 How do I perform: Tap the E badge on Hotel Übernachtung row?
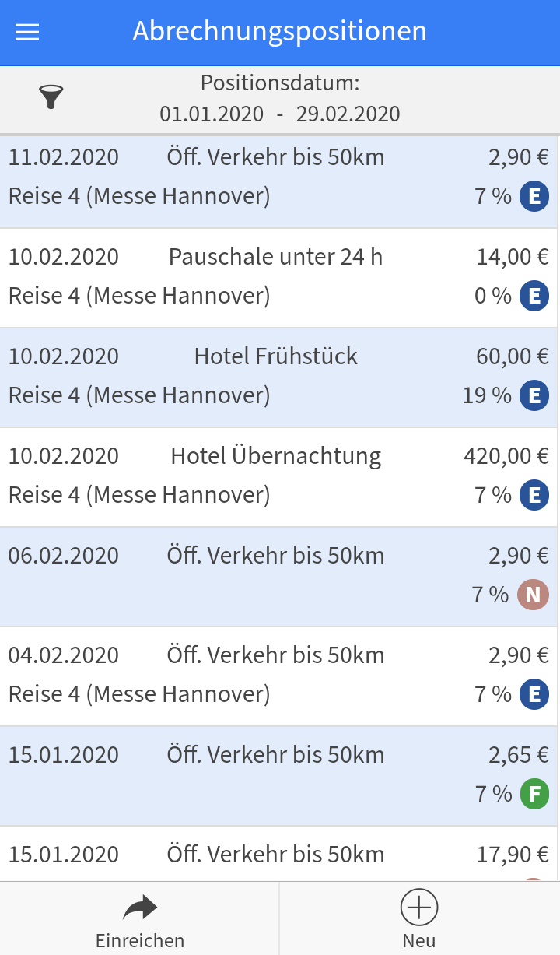pos(534,495)
